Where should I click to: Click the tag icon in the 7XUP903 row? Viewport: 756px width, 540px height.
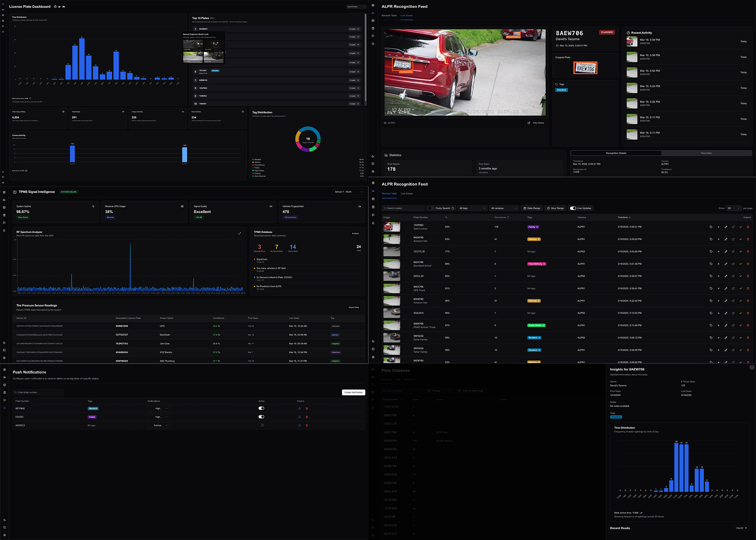pos(711,227)
